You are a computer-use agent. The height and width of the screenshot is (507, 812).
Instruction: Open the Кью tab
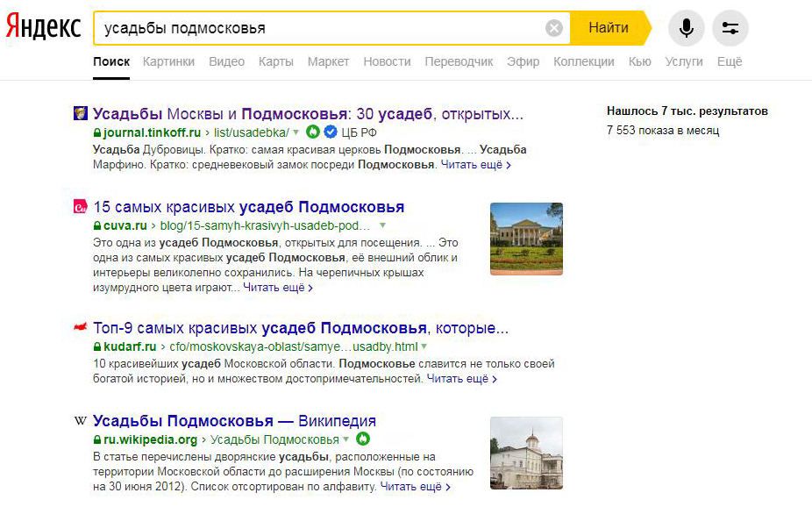pos(639,61)
